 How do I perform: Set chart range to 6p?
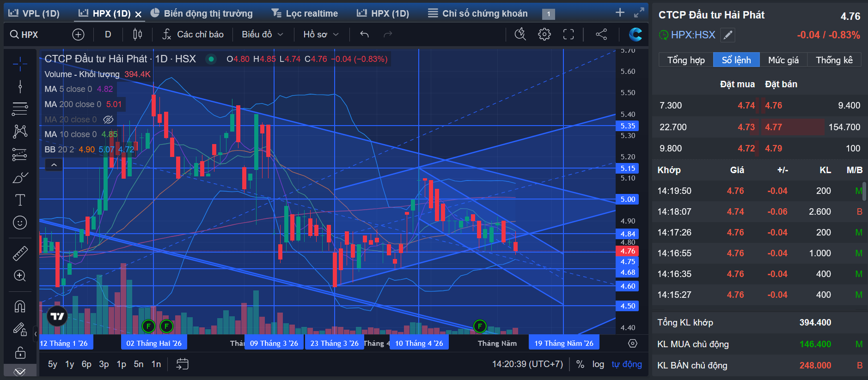[86, 364]
